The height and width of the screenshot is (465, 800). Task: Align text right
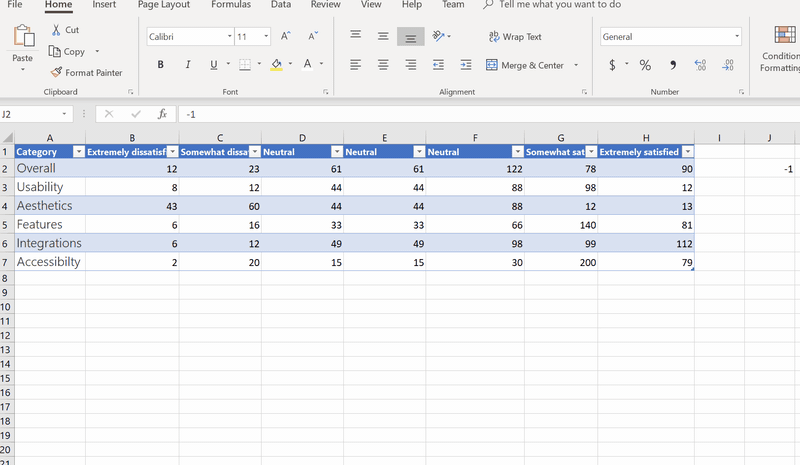pyautogui.click(x=411, y=65)
